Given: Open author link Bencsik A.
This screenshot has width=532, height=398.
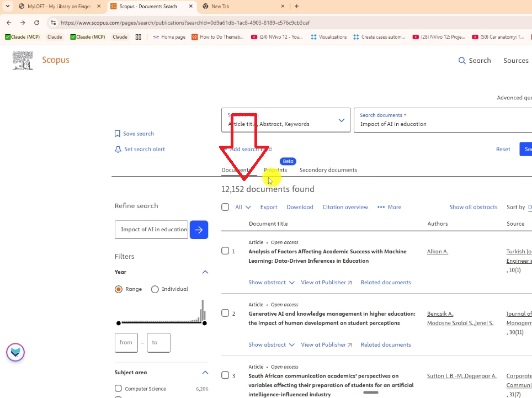Looking at the screenshot, I should (441, 314).
